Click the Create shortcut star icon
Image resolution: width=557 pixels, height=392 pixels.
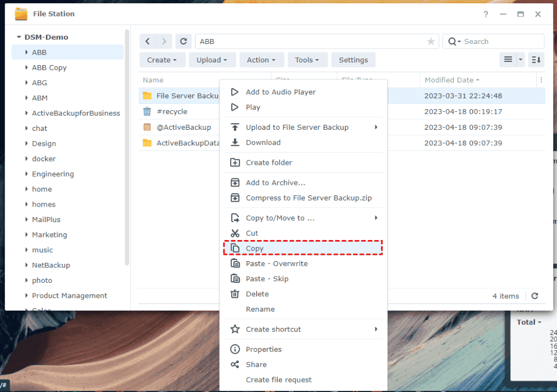click(x=235, y=329)
